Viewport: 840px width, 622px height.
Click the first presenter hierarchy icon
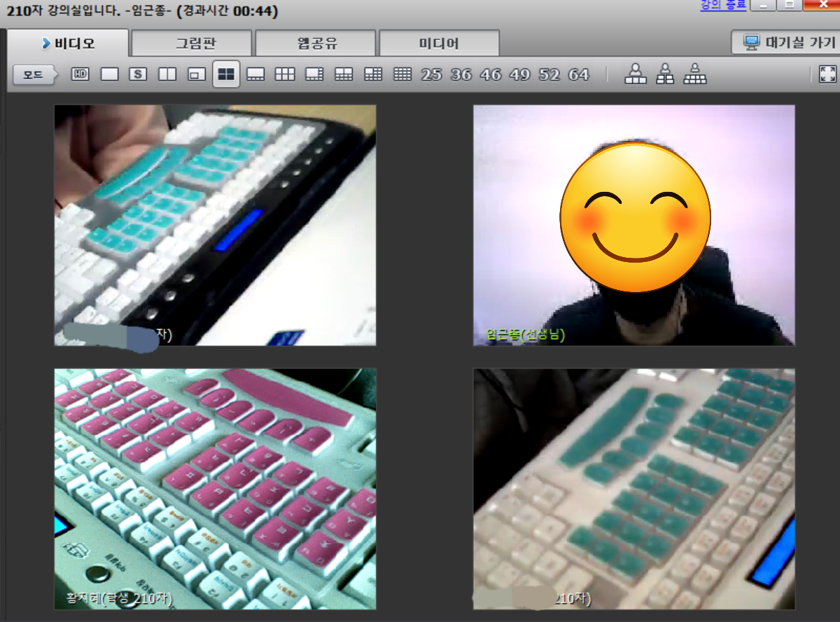pos(636,74)
